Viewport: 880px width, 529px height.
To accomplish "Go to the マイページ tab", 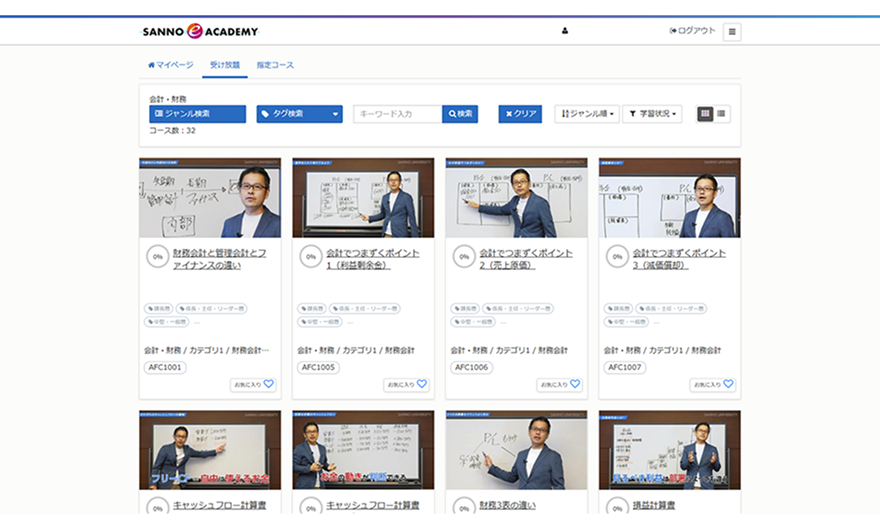I will coord(170,65).
